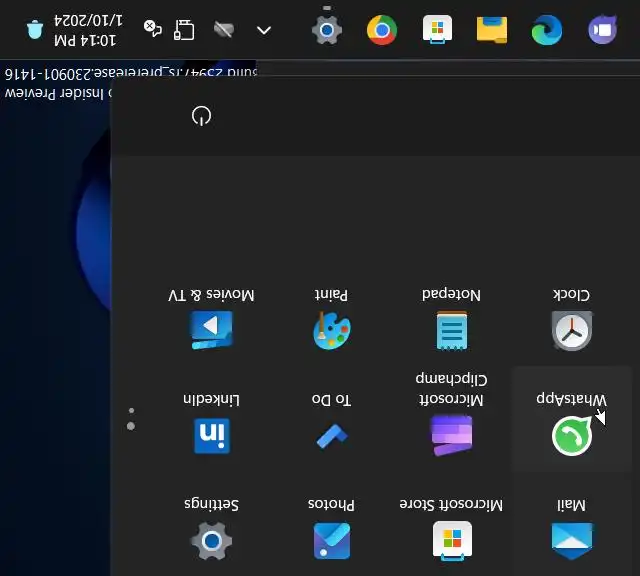Click the Recycle Bin tray icon
The height and width of the screenshot is (576, 640).
point(35,30)
